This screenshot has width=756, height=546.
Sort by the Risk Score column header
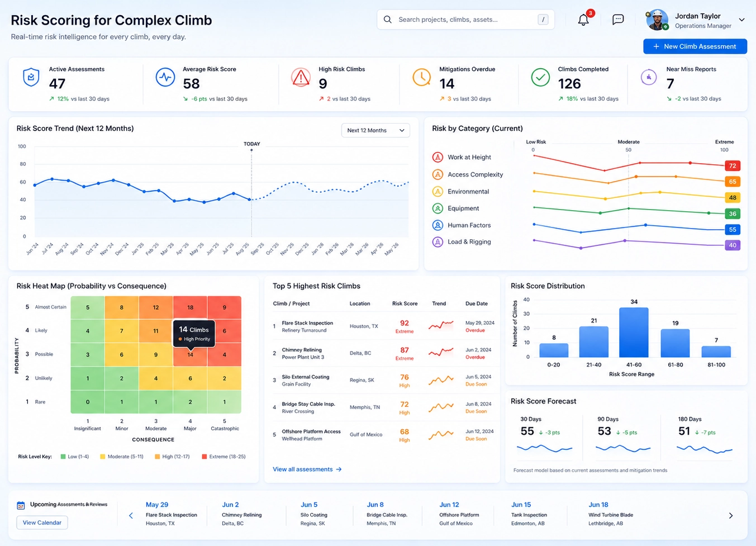coord(405,303)
